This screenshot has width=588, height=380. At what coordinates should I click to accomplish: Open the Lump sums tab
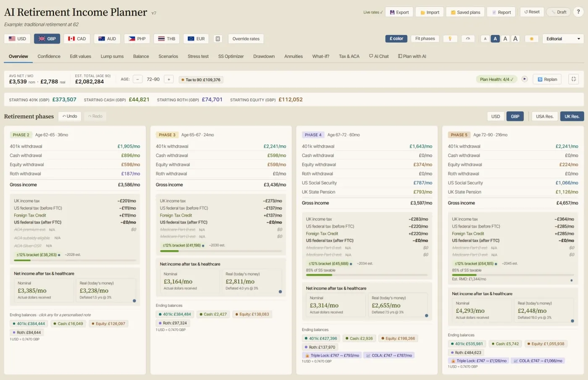[x=112, y=56]
